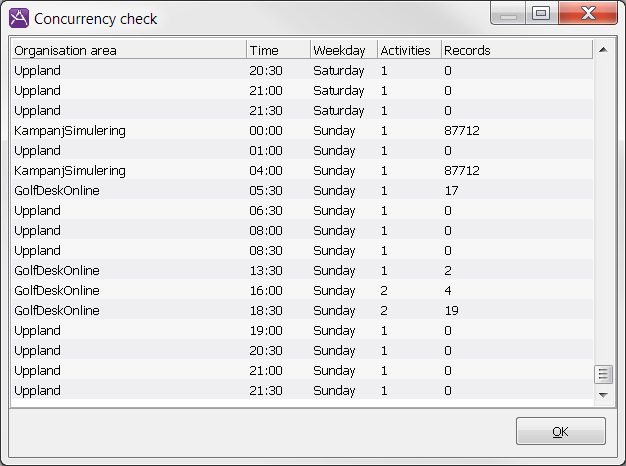The height and width of the screenshot is (466, 626).
Task: Sort by Time column header
Action: tap(278, 50)
